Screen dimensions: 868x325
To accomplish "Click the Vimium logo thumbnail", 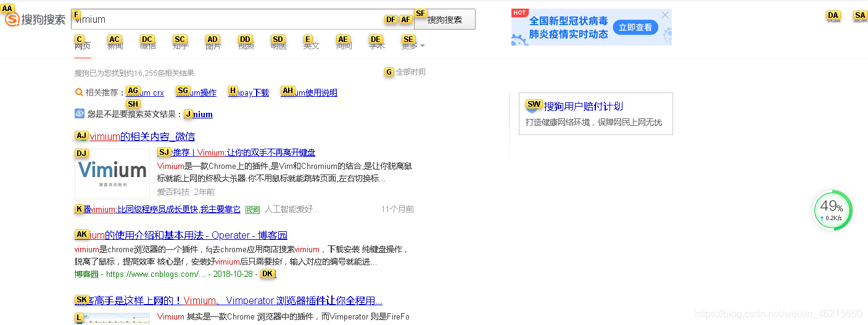I will point(112,173).
